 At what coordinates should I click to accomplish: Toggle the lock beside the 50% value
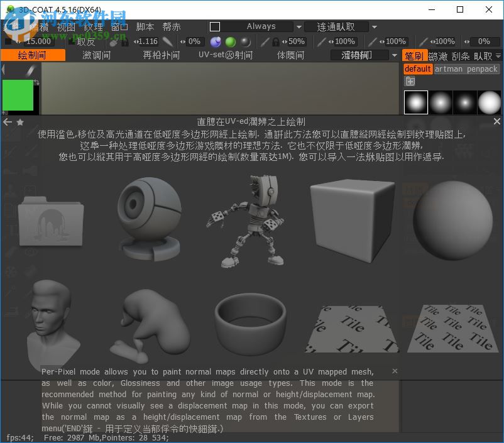click(275, 42)
